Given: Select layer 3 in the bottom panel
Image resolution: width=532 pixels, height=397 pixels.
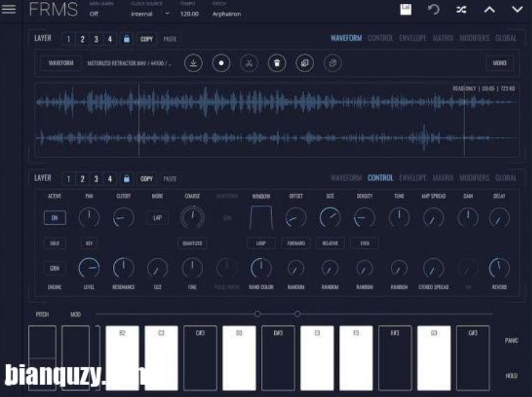Looking at the screenshot, I should [x=96, y=179].
